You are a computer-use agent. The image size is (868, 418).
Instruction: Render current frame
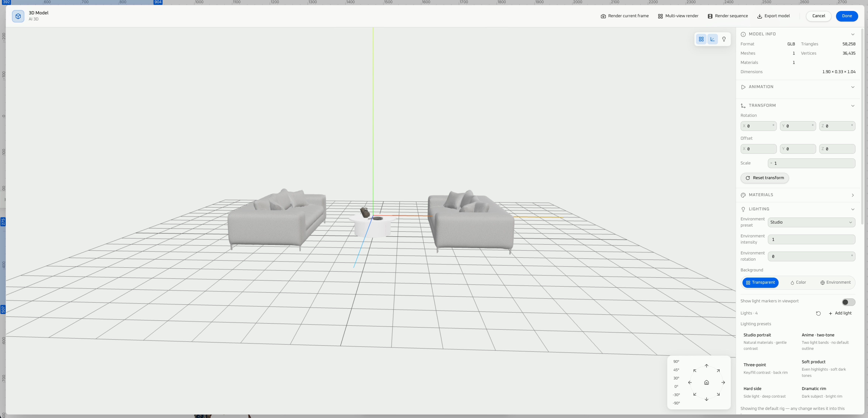[625, 16]
